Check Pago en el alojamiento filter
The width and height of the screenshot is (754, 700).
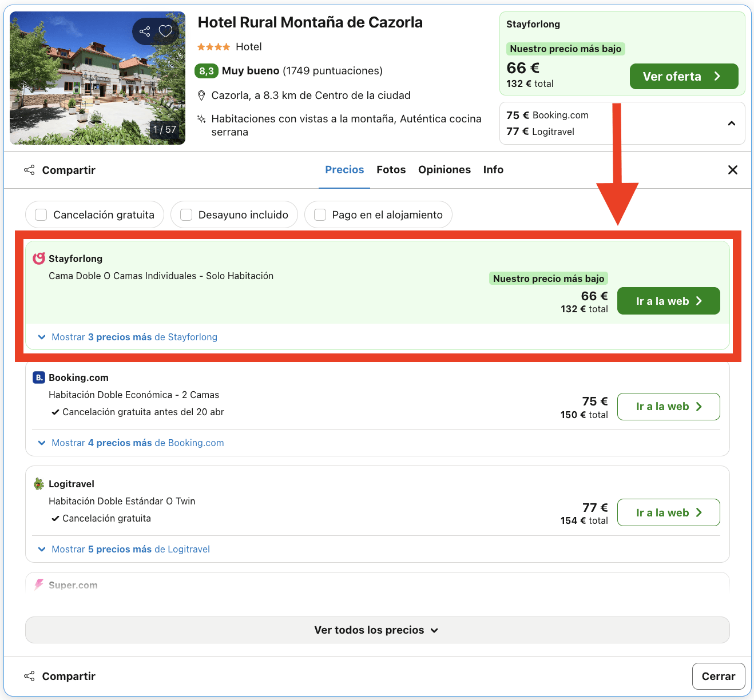320,214
